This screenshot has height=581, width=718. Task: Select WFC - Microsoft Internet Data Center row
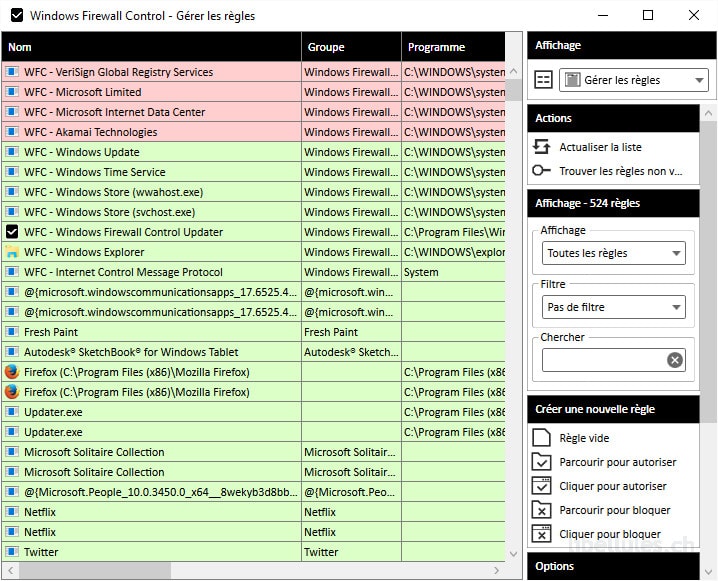tap(254, 112)
